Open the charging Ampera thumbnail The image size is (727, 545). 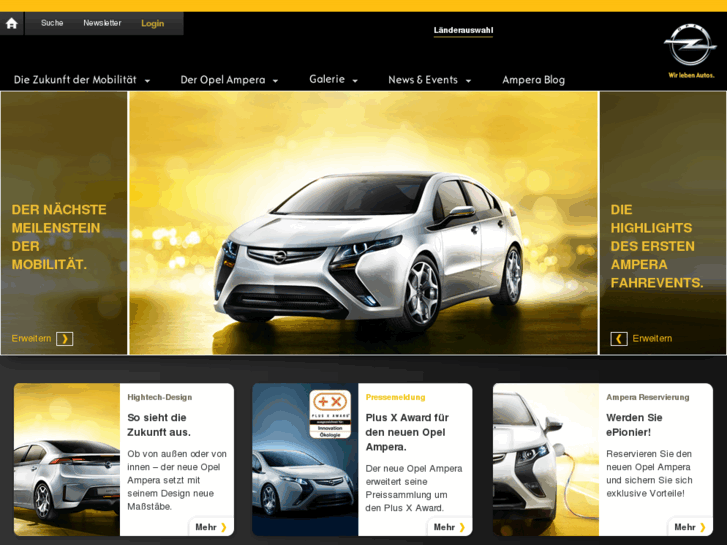(546, 459)
